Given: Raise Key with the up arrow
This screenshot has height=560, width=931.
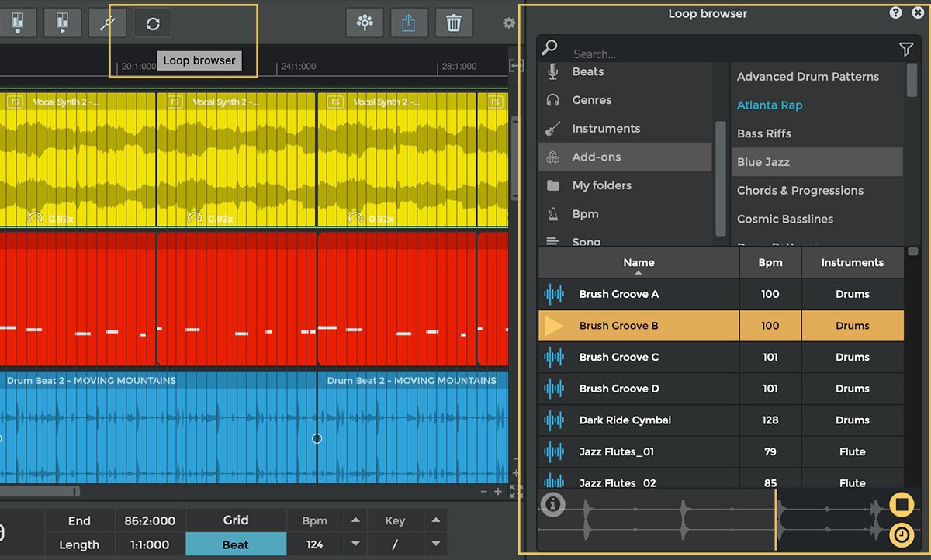Looking at the screenshot, I should pyautogui.click(x=436, y=520).
